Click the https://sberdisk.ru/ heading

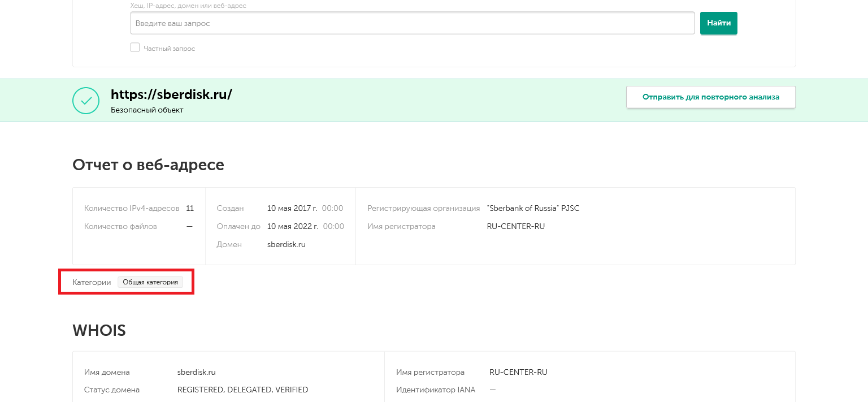tap(171, 94)
